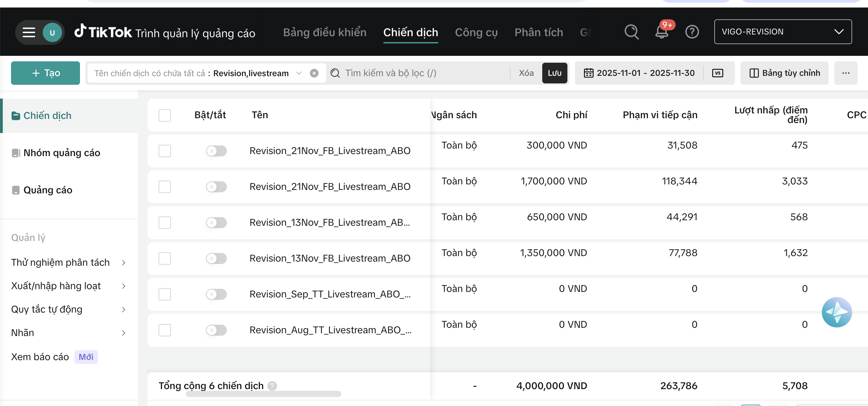Click the Xóa clear filters button
868x406 pixels.
526,73
